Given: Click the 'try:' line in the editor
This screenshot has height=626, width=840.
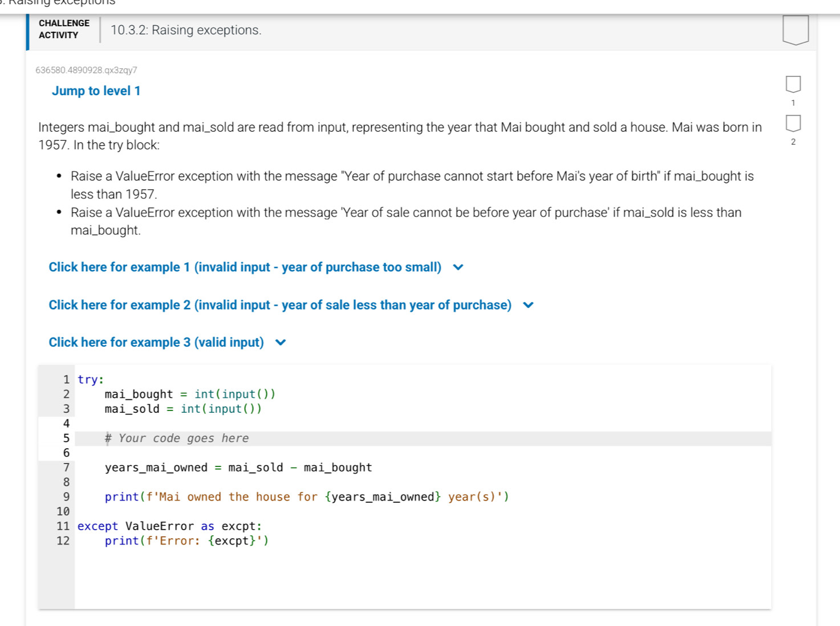Looking at the screenshot, I should coord(91,380).
